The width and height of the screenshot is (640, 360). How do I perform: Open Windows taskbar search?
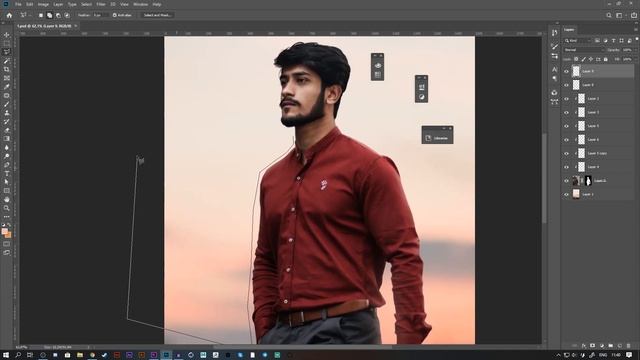18,355
